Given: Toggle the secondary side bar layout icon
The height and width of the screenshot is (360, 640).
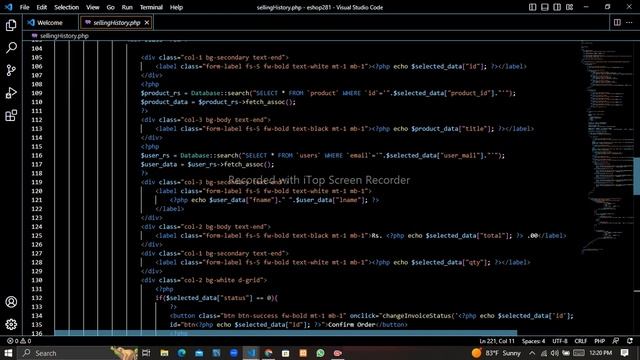Looking at the screenshot, I should click(557, 7).
